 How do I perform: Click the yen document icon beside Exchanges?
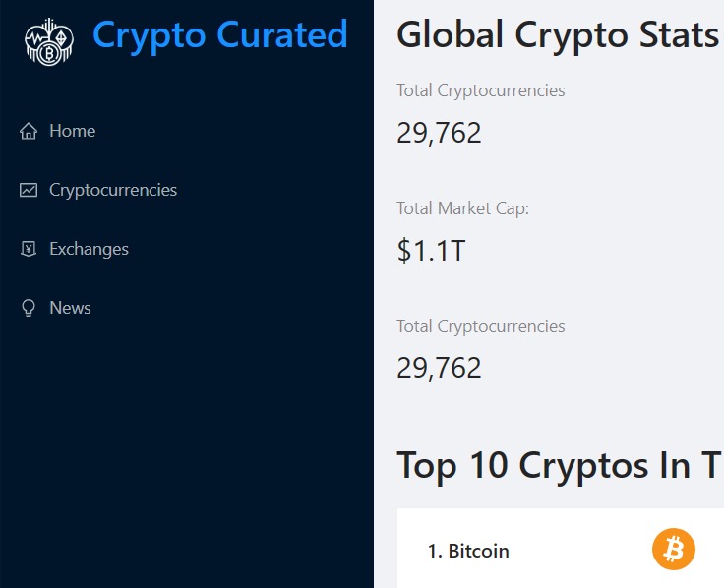pos(29,249)
